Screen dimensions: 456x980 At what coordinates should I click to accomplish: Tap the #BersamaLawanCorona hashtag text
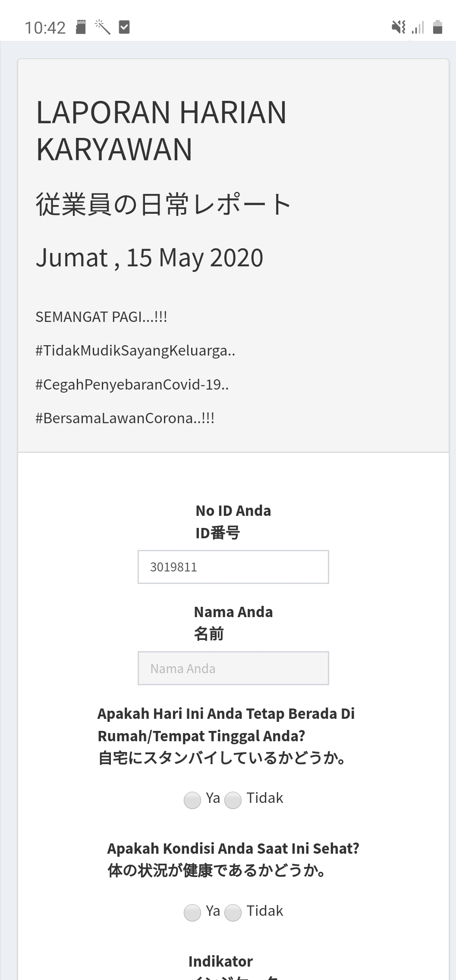125,418
